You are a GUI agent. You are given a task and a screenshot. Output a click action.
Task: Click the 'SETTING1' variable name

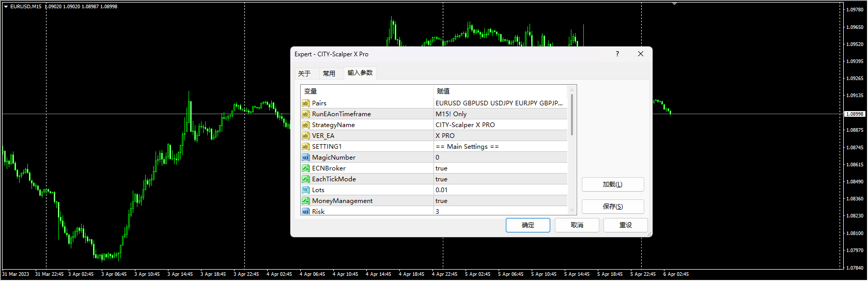tap(327, 147)
